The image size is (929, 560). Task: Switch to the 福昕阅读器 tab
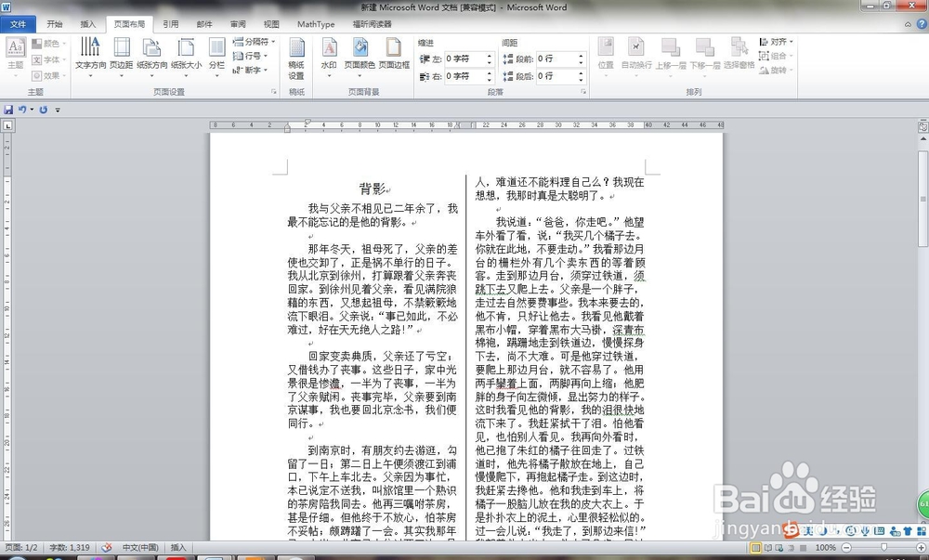coord(373,24)
